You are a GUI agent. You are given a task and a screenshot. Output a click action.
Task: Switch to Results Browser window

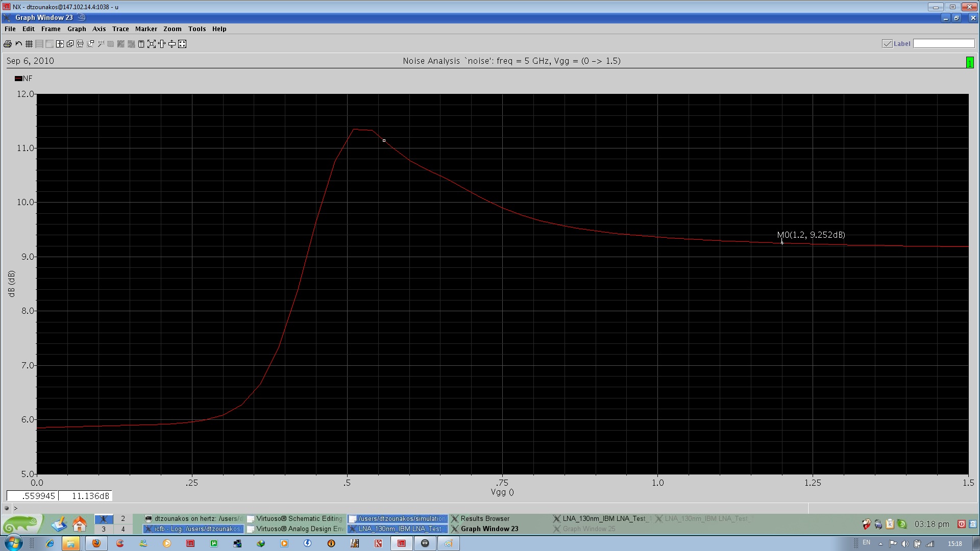484,518
